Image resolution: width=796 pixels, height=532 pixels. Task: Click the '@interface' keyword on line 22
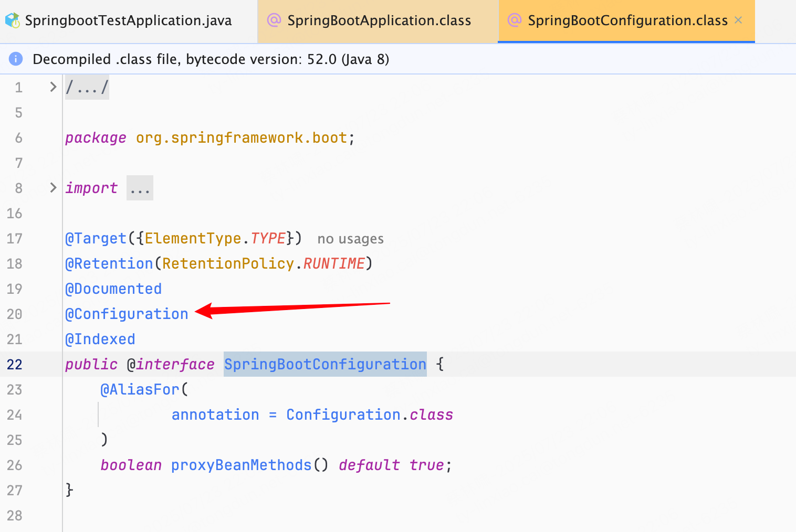(x=171, y=364)
